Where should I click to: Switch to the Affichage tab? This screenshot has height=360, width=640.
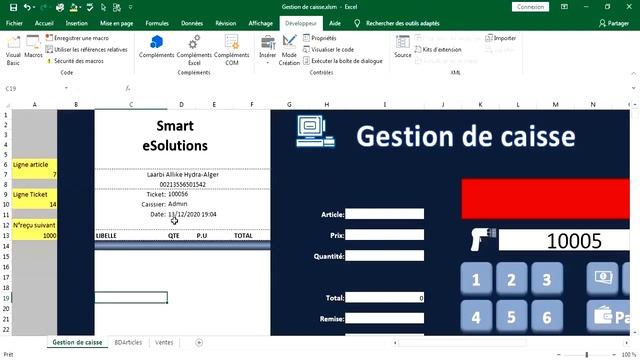260,23
